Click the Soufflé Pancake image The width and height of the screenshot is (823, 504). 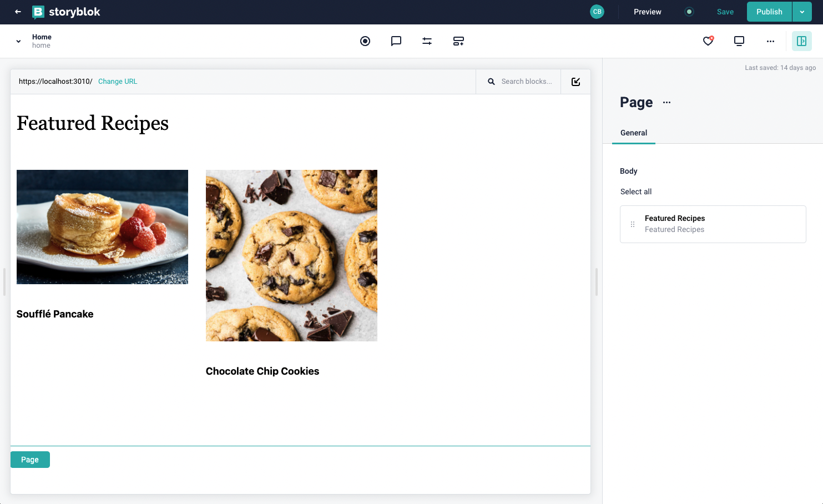(102, 227)
